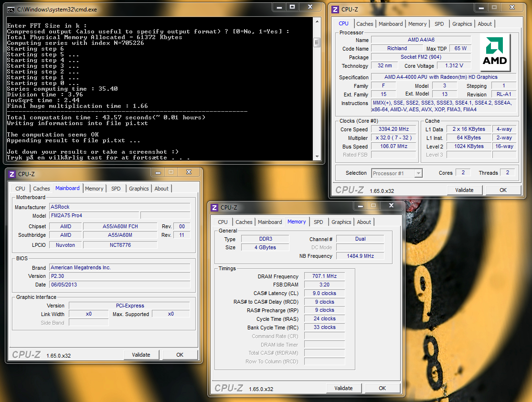The width and height of the screenshot is (532, 402).
Task: Click the cmd scrollbar up arrow
Action: click(x=317, y=21)
